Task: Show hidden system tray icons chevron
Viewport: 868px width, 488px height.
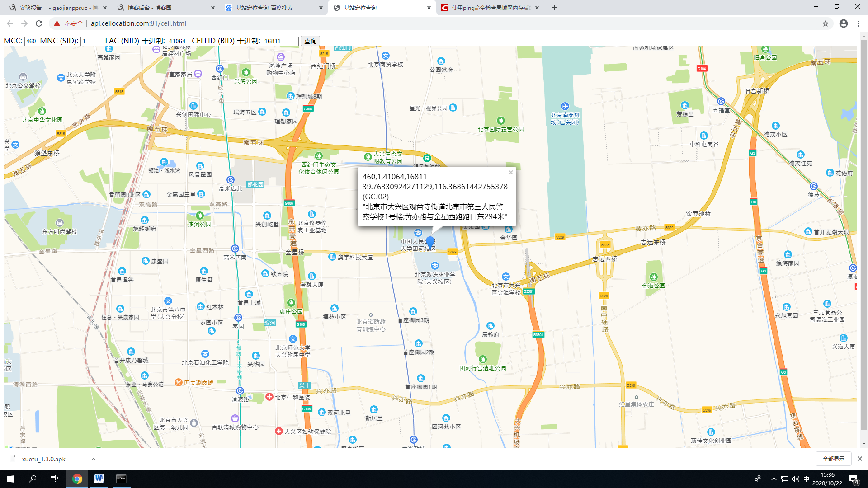Action: [x=774, y=479]
